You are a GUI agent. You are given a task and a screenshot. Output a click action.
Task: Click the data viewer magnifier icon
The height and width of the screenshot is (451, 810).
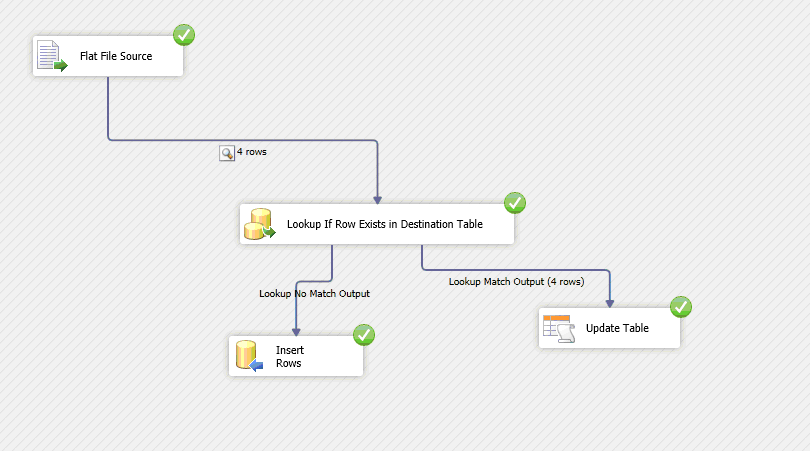coord(227,153)
